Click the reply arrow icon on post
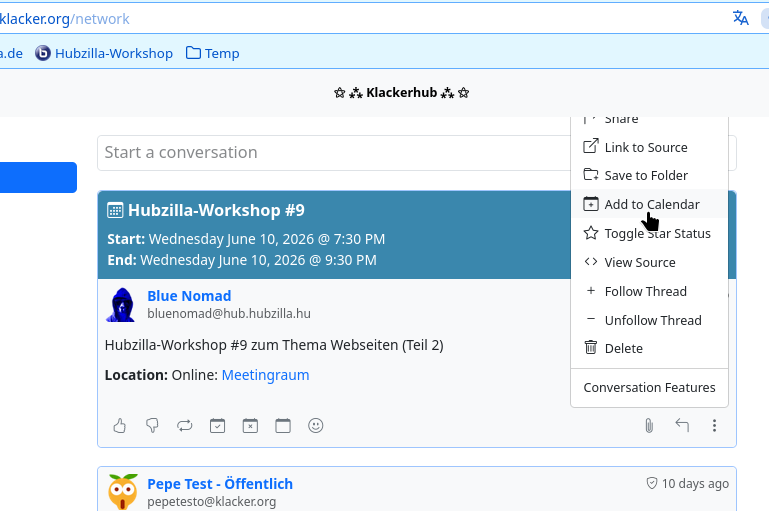Image resolution: width=769 pixels, height=511 pixels. click(x=682, y=425)
